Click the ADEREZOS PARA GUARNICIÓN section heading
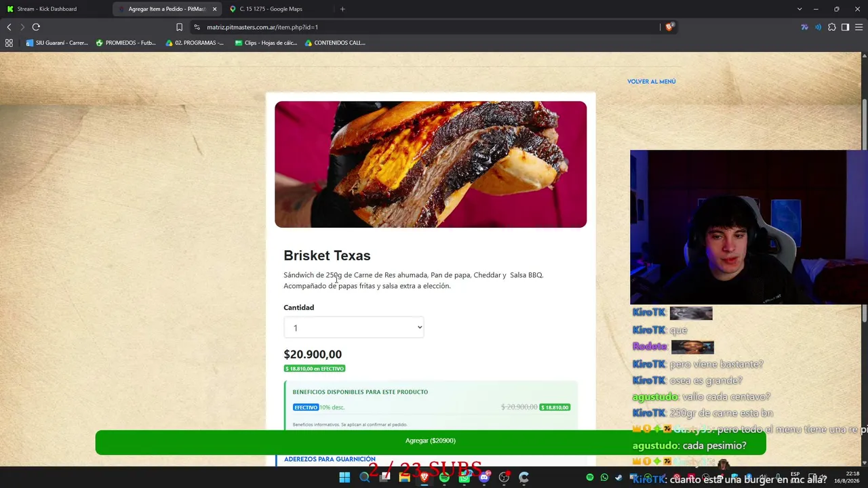This screenshot has width=868, height=488. pyautogui.click(x=330, y=460)
